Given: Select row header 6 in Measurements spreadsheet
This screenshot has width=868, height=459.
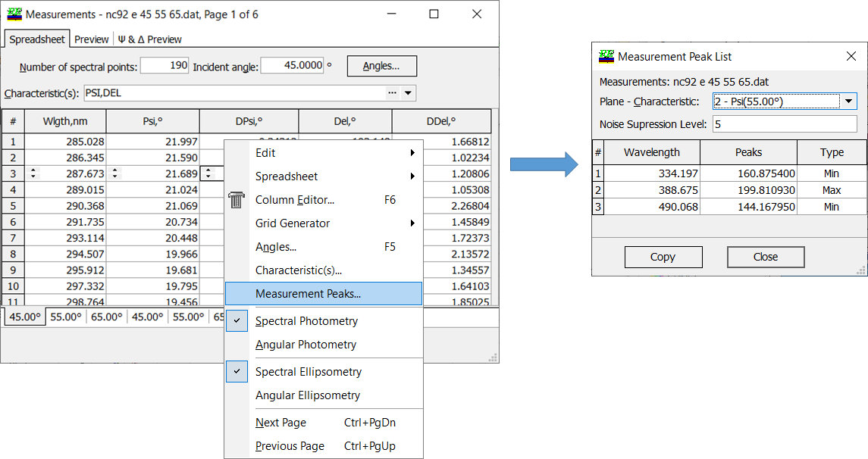Looking at the screenshot, I should point(14,222).
